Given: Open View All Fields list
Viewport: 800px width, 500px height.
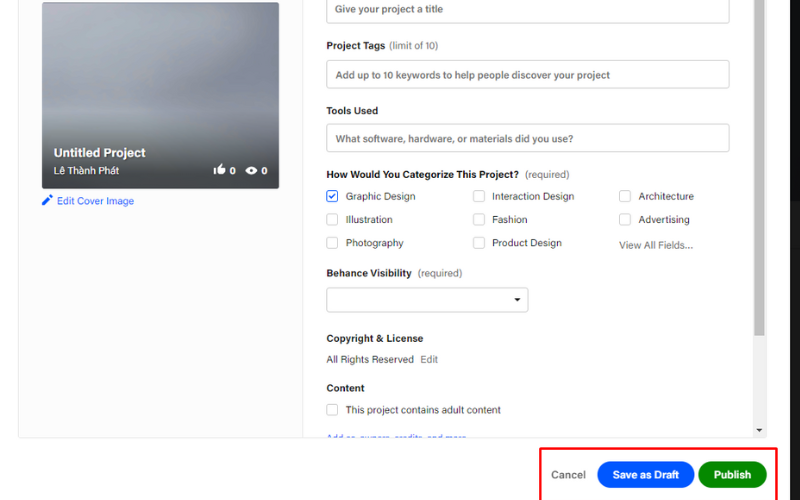Looking at the screenshot, I should (x=656, y=245).
